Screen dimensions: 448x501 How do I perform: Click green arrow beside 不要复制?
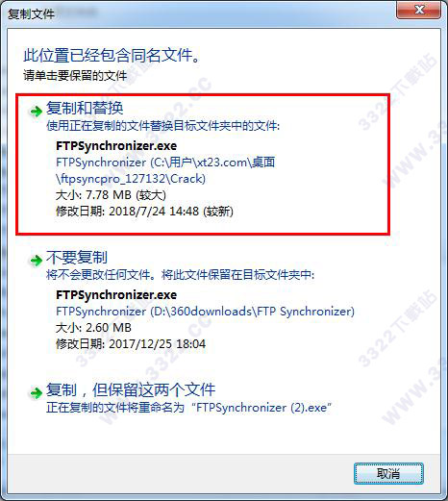pos(36,261)
